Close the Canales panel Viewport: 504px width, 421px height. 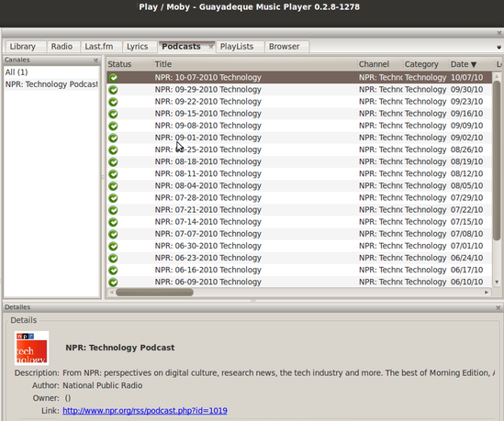95,60
